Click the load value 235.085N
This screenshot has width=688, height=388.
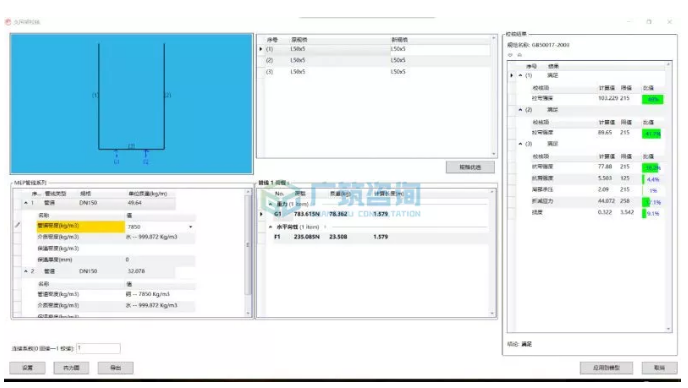point(307,237)
